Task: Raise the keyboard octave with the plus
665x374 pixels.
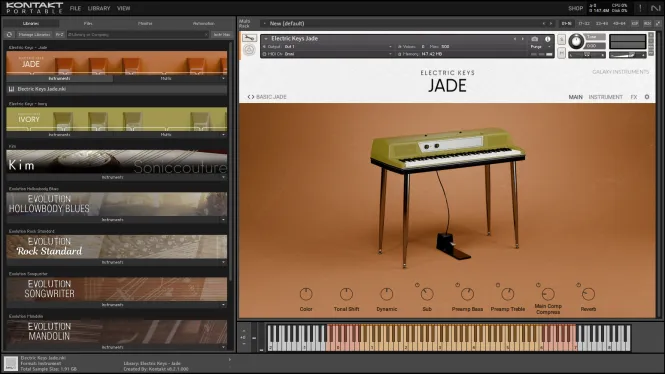Action: click(x=244, y=331)
